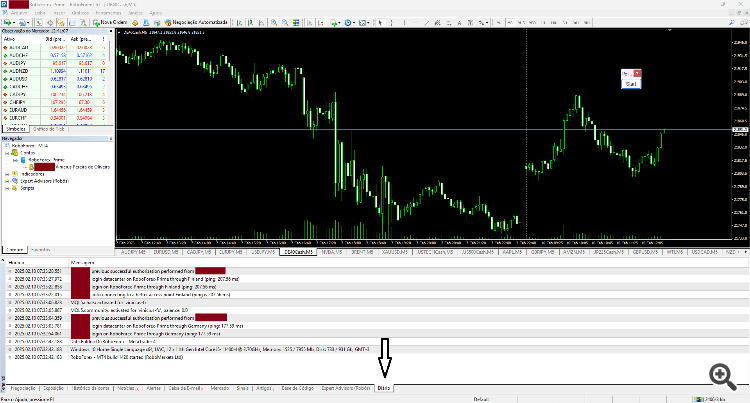Open the Strategy Tester from toolbar

pyautogui.click(x=83, y=22)
